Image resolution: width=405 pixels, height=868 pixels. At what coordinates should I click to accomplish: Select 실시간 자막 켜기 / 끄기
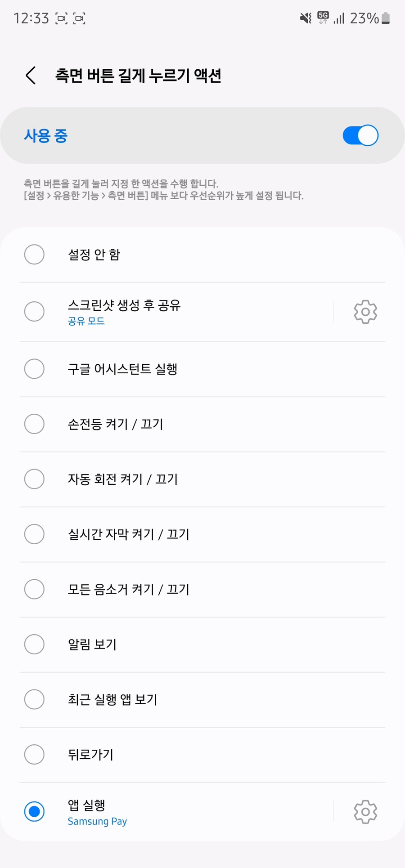[202, 534]
